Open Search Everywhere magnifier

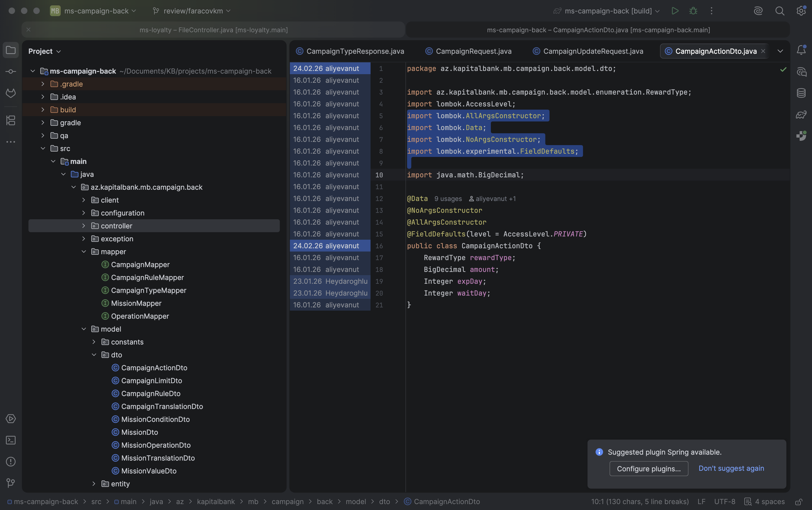[780, 11]
